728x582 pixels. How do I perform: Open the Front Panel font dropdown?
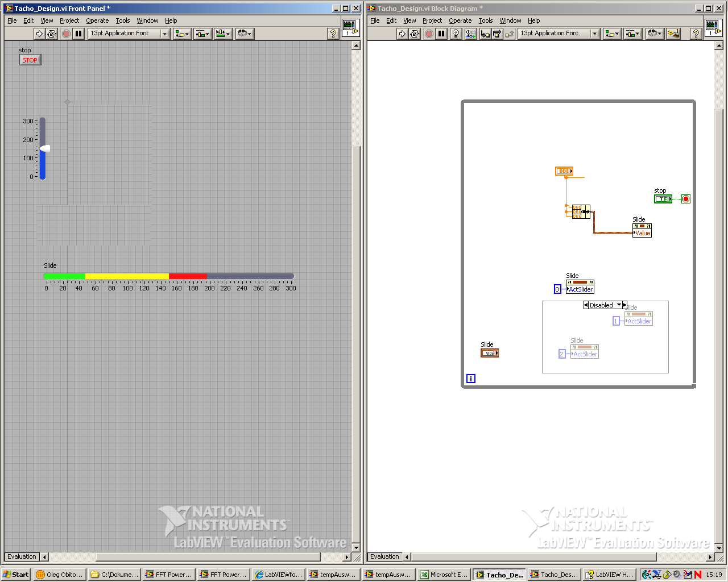pyautogui.click(x=129, y=34)
